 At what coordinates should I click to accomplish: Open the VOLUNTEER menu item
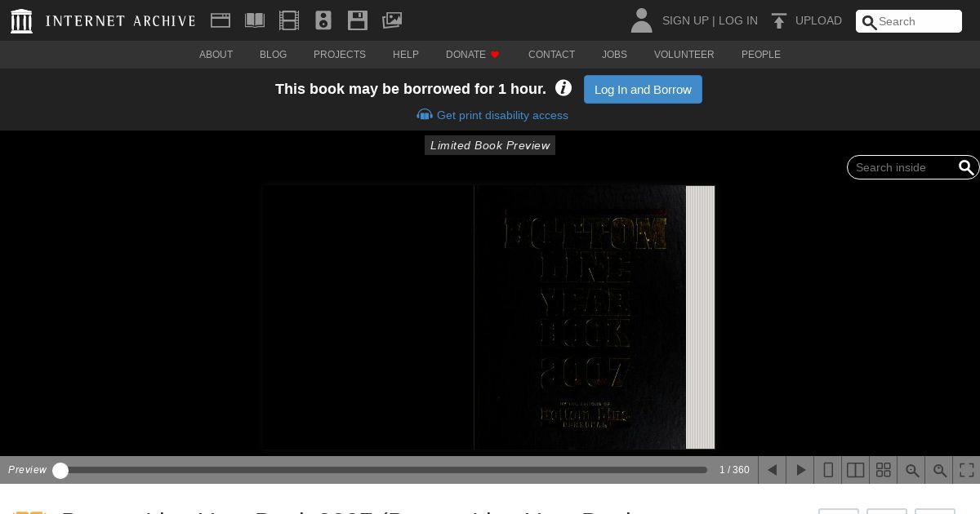[684, 55]
